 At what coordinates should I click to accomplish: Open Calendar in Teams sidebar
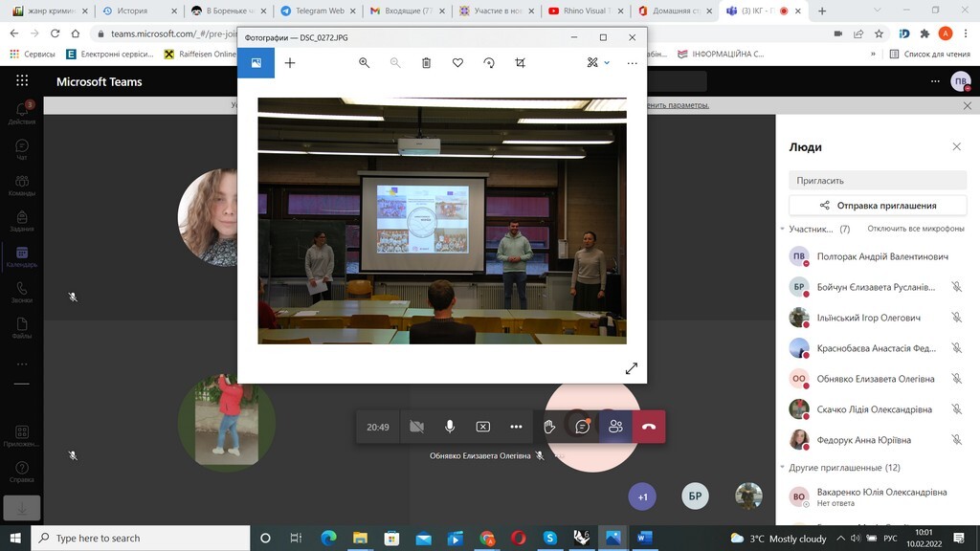coord(22,256)
